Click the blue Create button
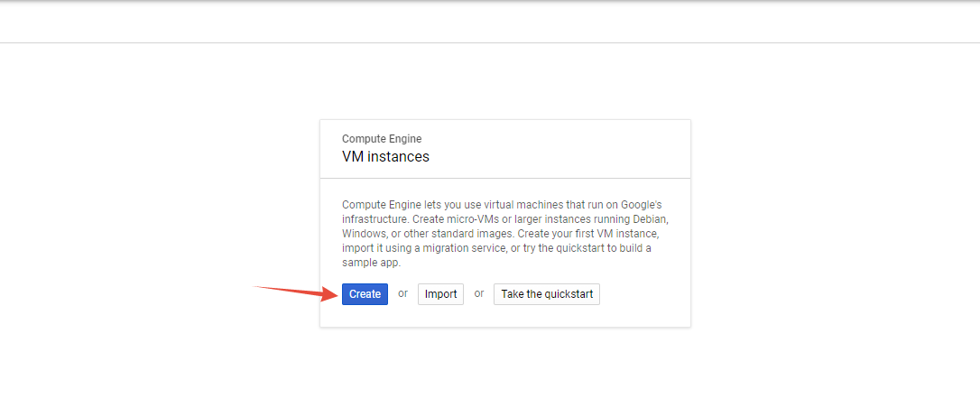This screenshot has height=417, width=980. (x=365, y=294)
